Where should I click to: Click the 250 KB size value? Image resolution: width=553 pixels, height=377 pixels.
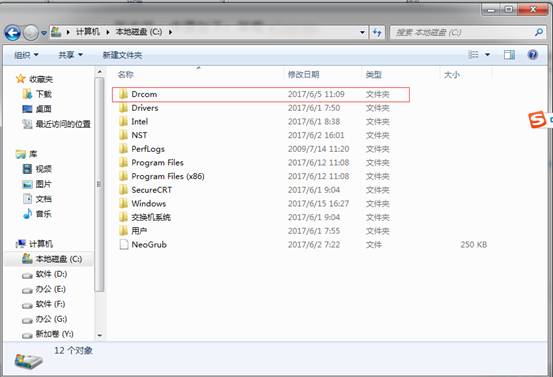click(474, 244)
